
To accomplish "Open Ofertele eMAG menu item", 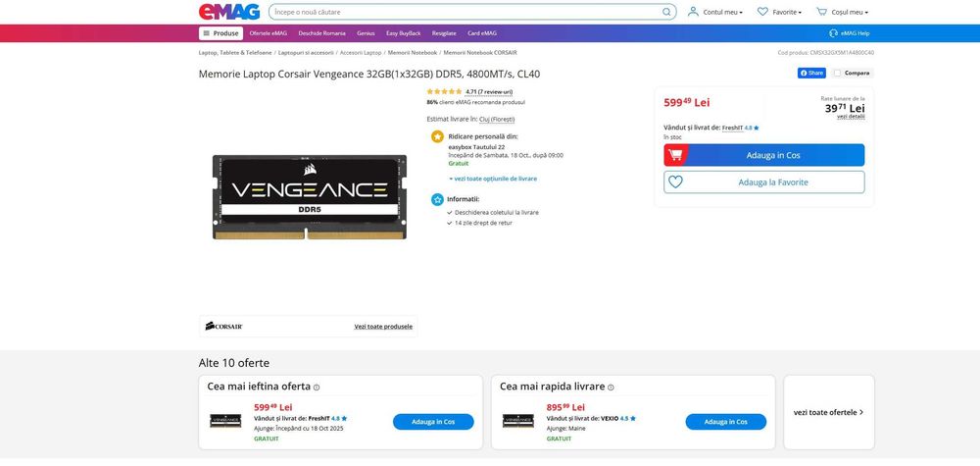I will 269,33.
